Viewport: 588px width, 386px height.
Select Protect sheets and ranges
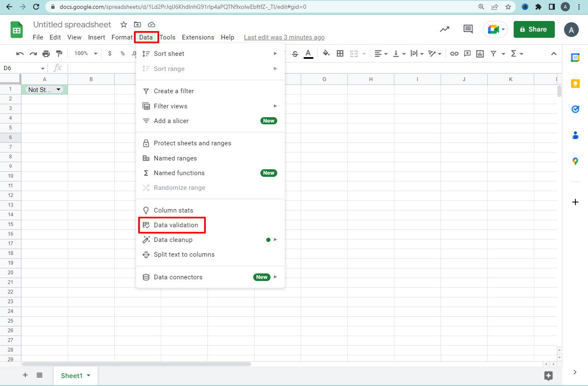[x=210, y=143]
